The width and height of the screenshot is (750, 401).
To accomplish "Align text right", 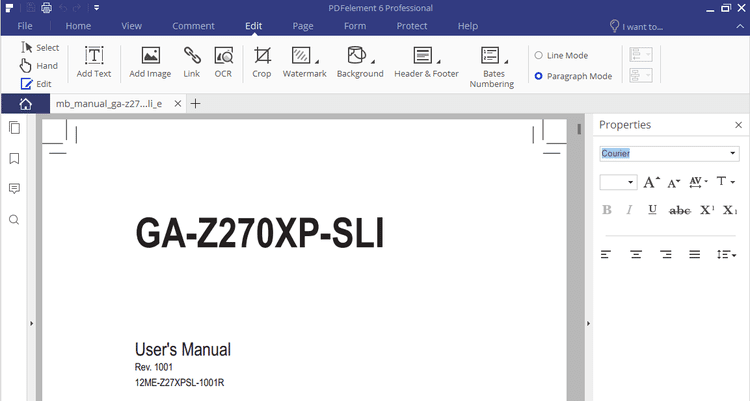I will 665,254.
